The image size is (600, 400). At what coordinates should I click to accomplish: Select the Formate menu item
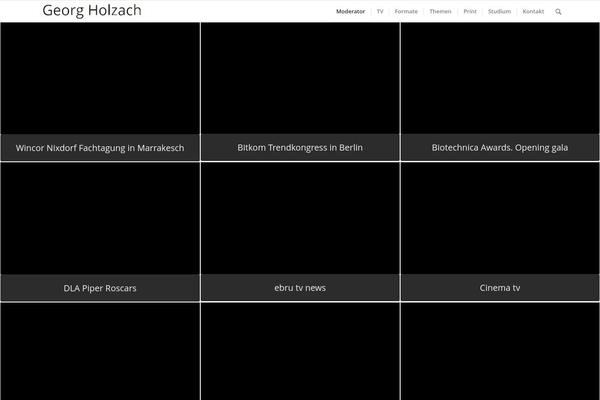click(406, 11)
